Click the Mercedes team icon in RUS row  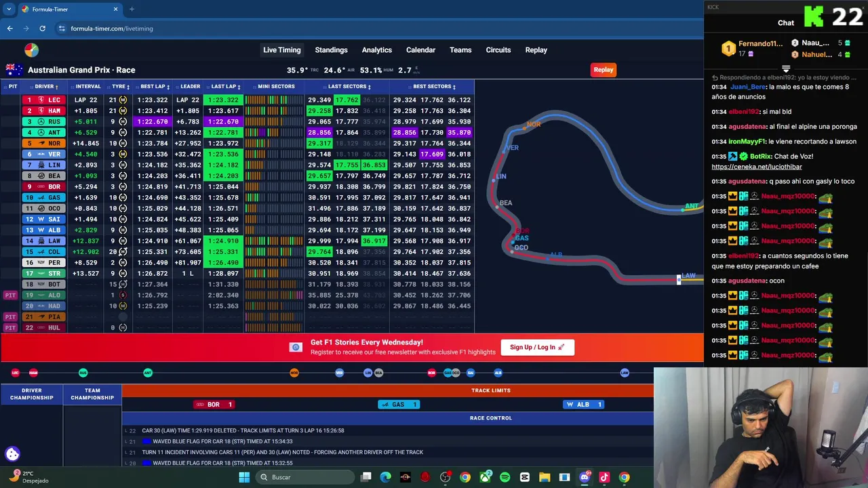41,121
